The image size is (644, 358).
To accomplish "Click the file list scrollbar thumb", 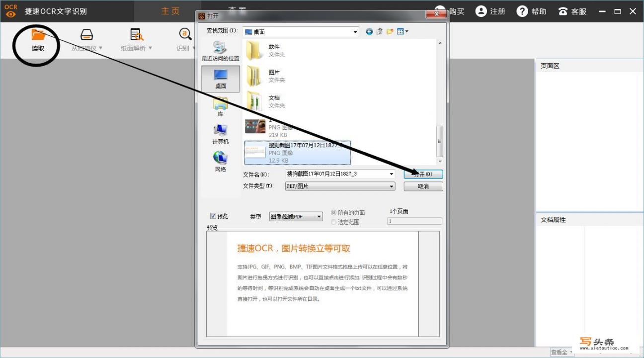I will (x=440, y=141).
